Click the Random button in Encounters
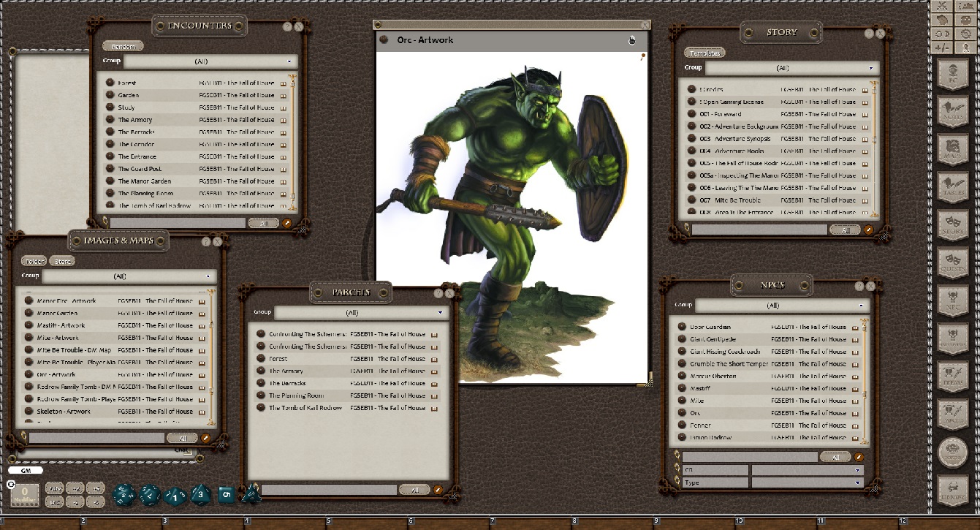 pos(122,45)
